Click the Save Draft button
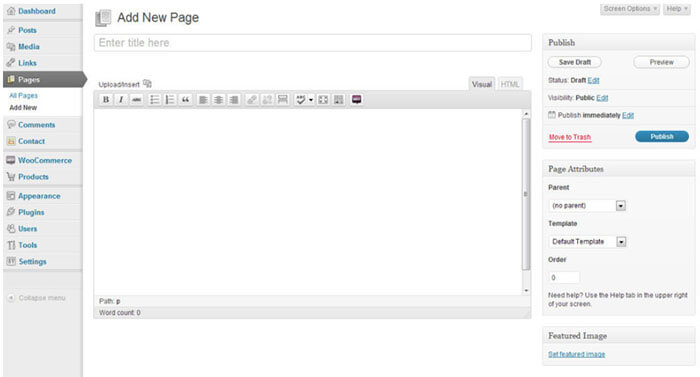 (575, 62)
